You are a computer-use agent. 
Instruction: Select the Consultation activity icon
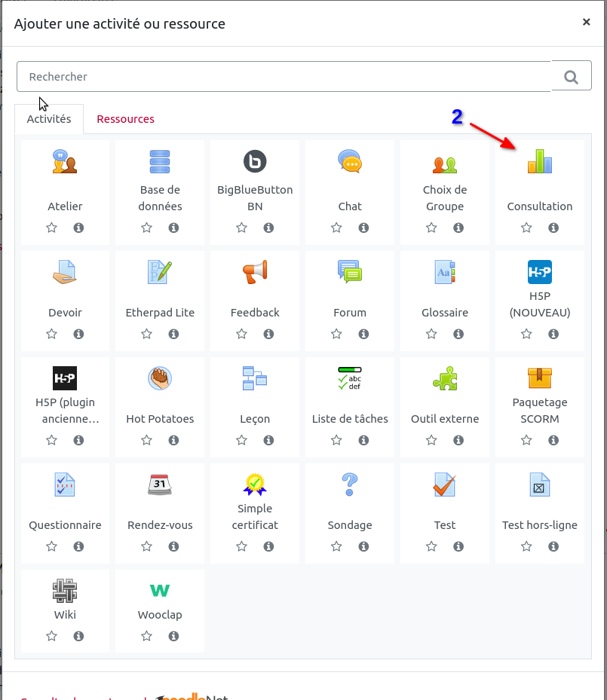coord(539,161)
